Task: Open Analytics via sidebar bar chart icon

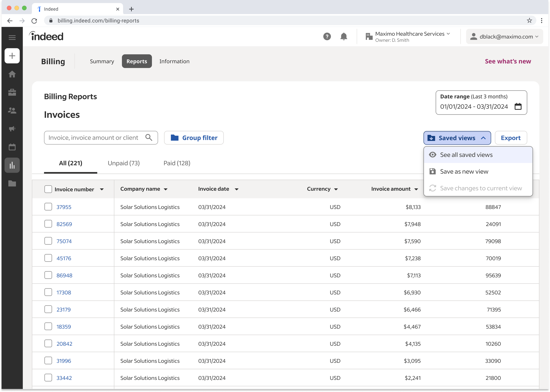Action: (x=12, y=165)
